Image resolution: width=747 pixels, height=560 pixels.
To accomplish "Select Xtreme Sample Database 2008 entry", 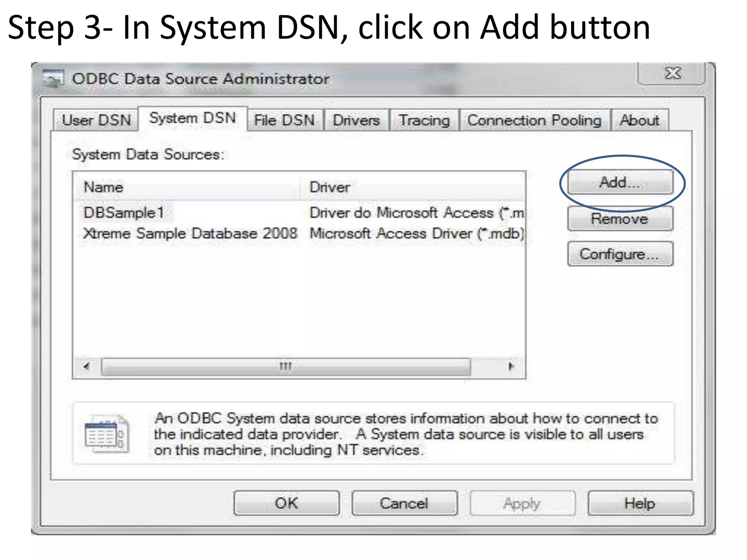I will point(190,234).
